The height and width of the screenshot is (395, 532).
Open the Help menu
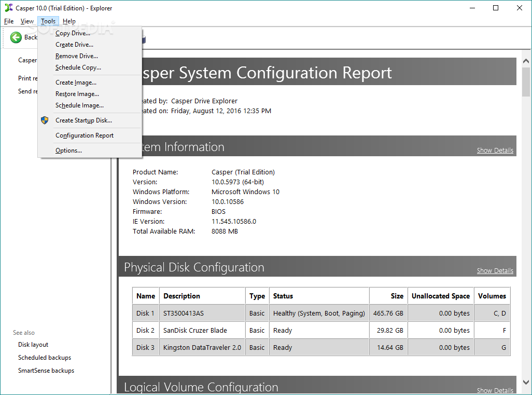pos(69,21)
